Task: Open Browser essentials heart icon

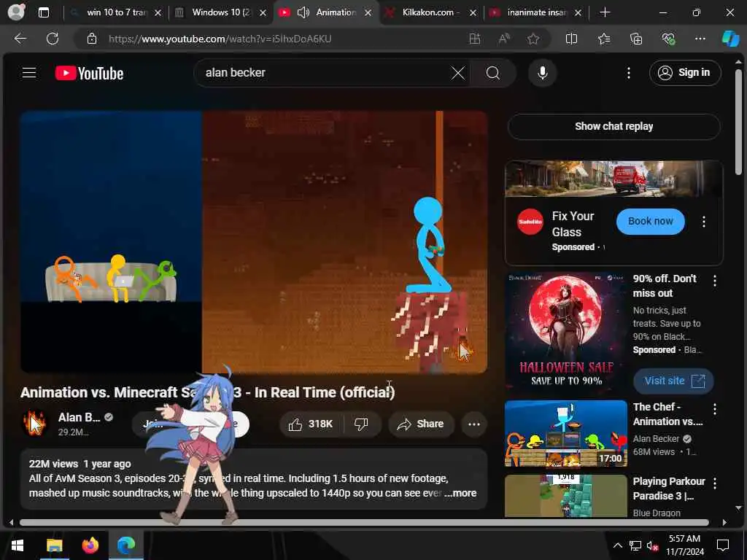Action: pyautogui.click(x=668, y=39)
